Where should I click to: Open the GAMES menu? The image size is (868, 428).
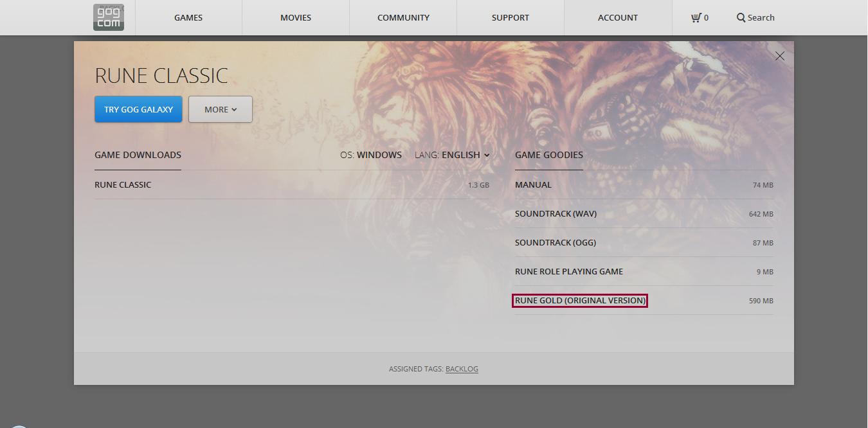[x=188, y=17]
